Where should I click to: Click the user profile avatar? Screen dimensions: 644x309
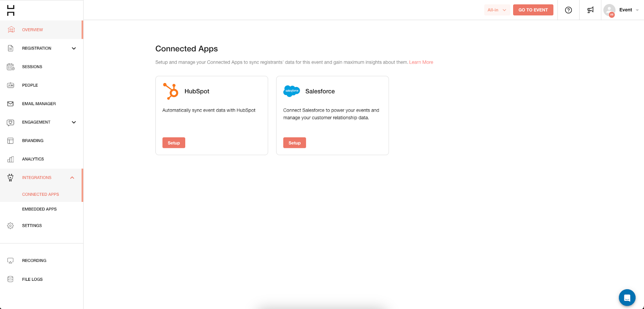pyautogui.click(x=609, y=10)
